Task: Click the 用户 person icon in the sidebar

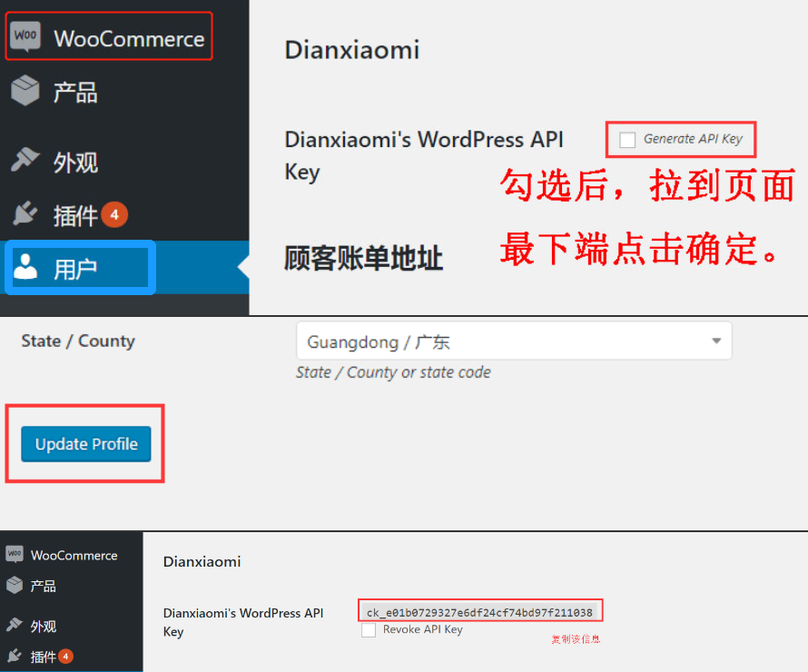Action: [25, 266]
